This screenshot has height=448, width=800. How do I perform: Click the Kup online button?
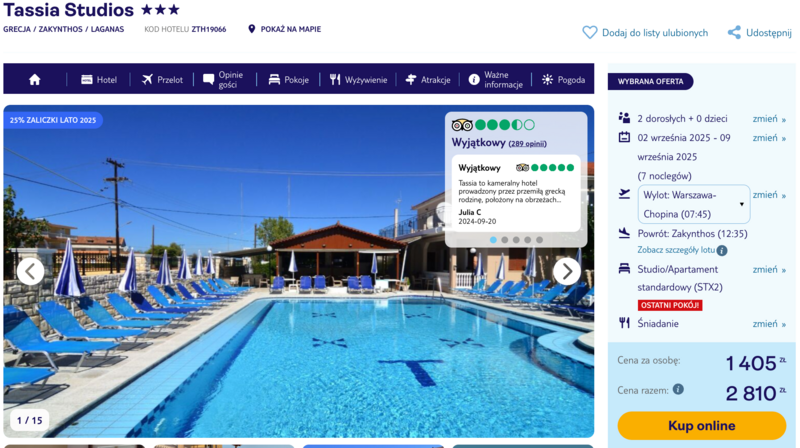pyautogui.click(x=702, y=426)
